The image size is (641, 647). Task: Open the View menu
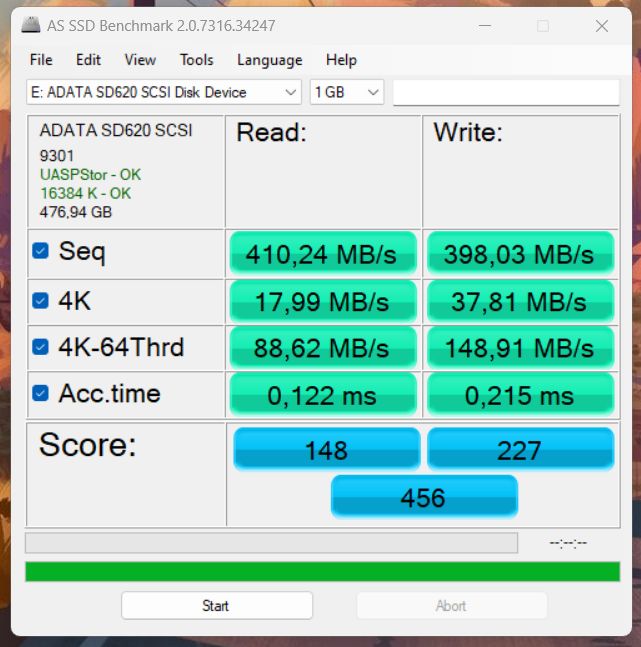pos(140,60)
